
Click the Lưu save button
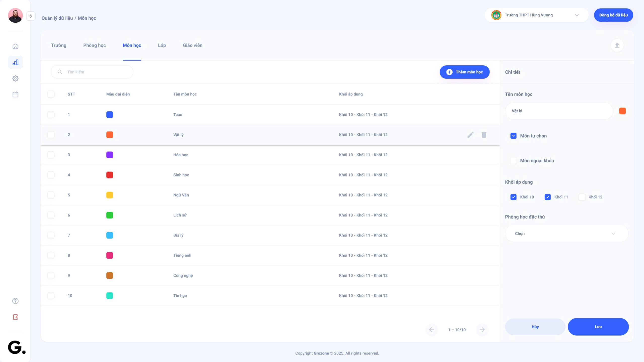pos(598,327)
